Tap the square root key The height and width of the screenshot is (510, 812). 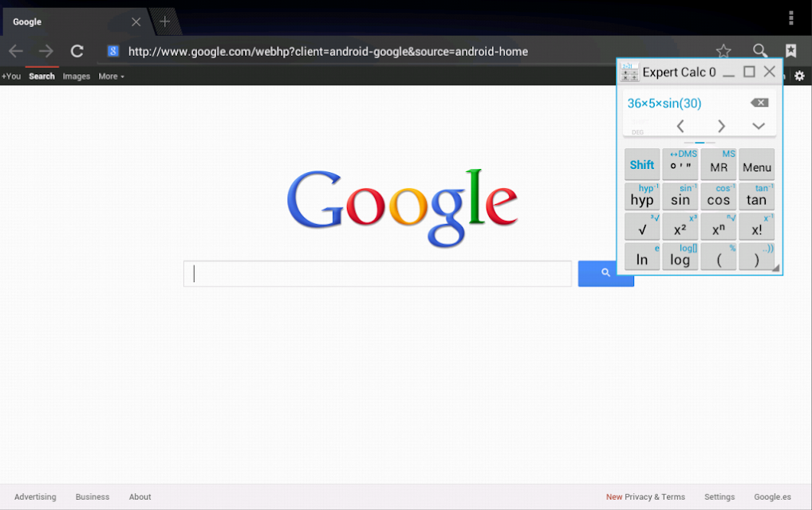click(x=642, y=226)
